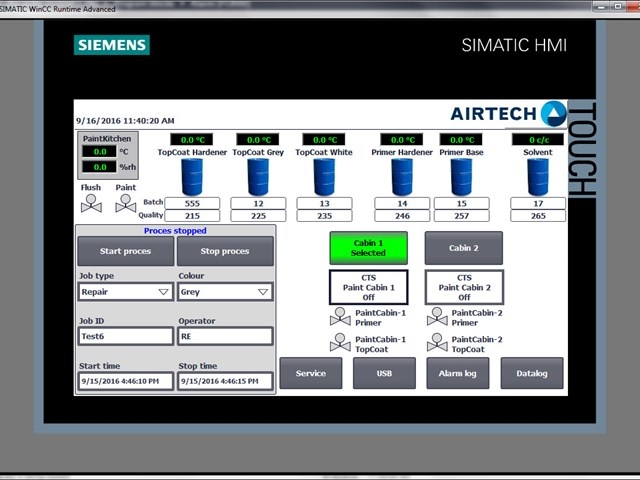Edit the Job ID field

point(125,336)
